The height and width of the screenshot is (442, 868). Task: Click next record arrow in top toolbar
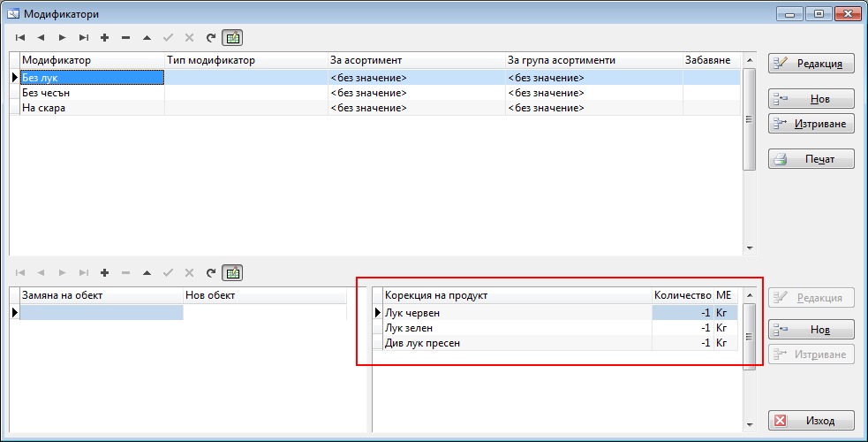pyautogui.click(x=62, y=38)
